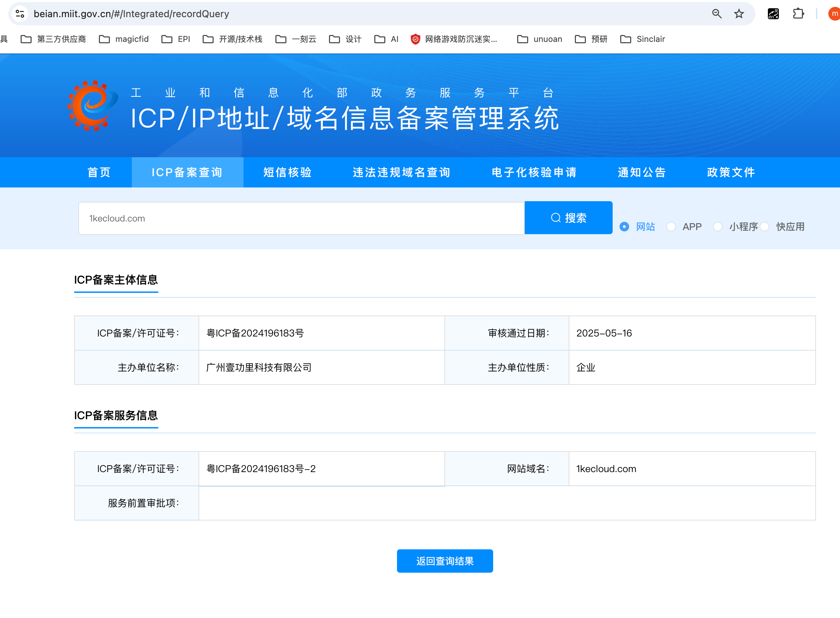Viewport: 840px width, 618px height.
Task: Select the APP radio option
Action: point(671,227)
